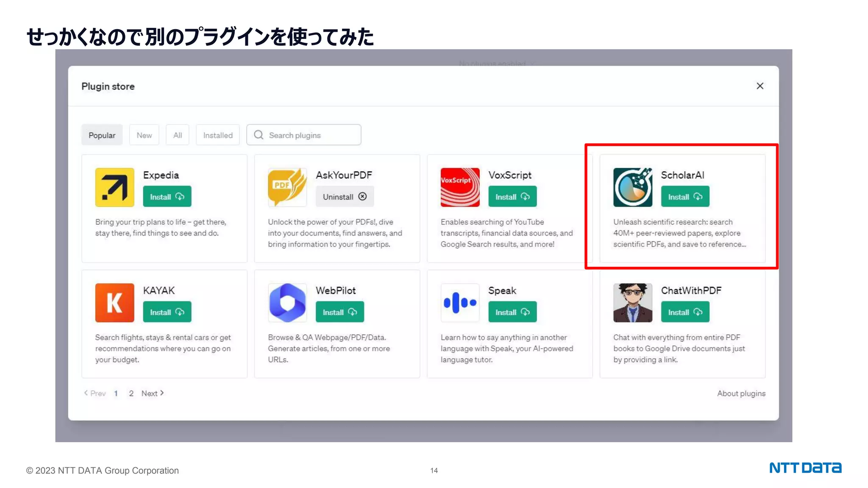Click the WebPilot plugin logo
This screenshot has height=488, width=868.
287,303
